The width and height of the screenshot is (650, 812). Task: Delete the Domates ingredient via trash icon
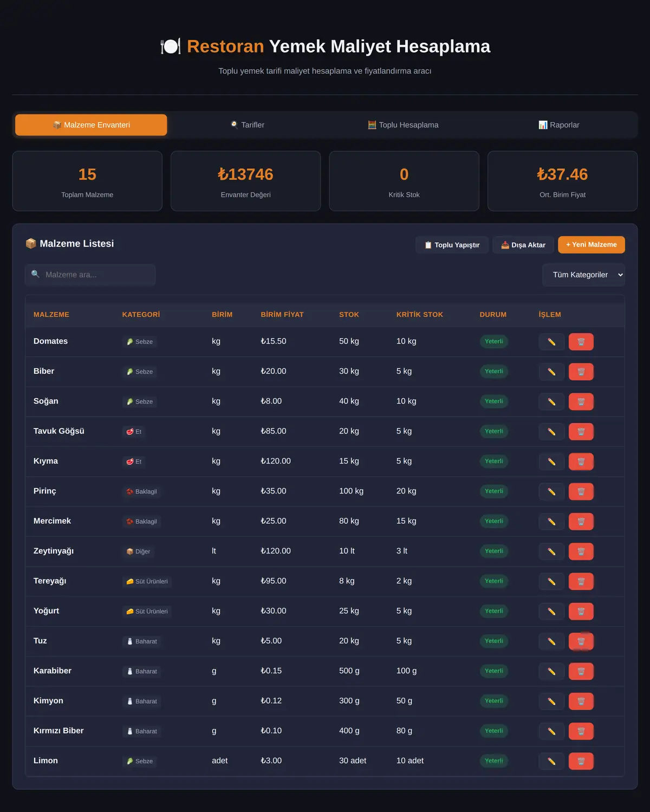(581, 342)
